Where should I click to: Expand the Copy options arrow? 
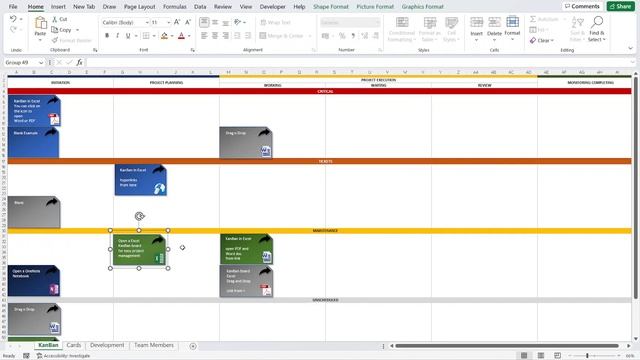point(77,30)
